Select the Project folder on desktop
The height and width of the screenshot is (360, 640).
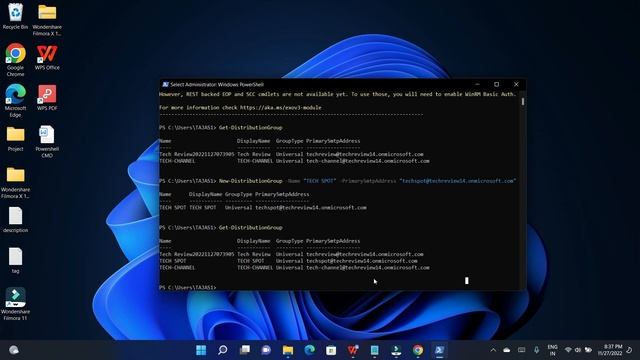pos(16,139)
